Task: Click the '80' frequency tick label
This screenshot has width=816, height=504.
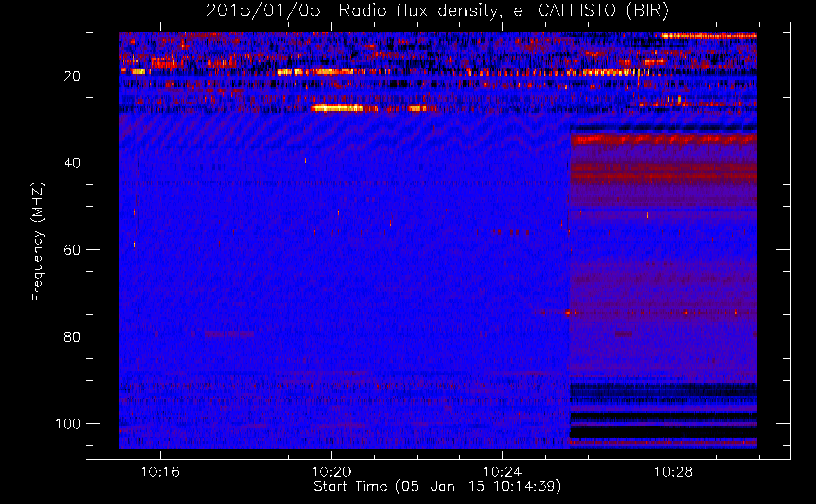Action: click(73, 337)
